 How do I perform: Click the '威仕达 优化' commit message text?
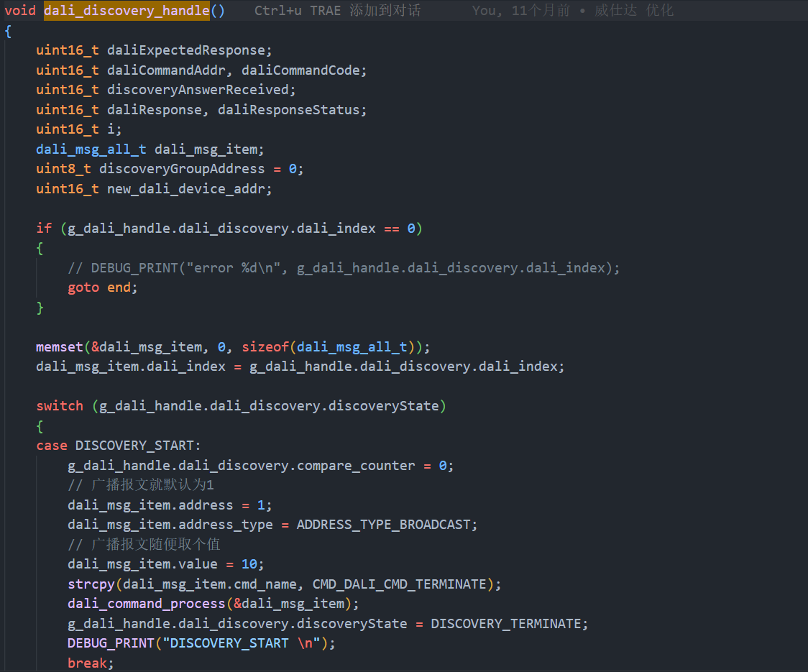click(x=634, y=10)
